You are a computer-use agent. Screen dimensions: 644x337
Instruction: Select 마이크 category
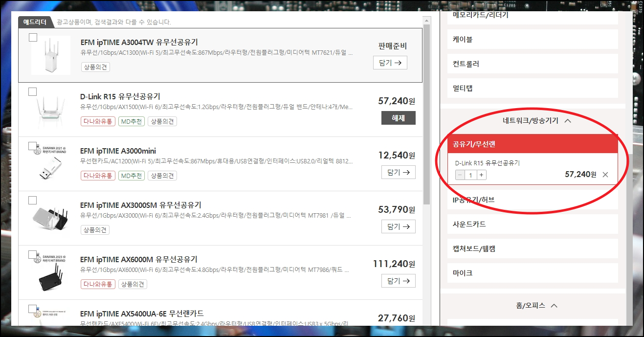coord(533,273)
